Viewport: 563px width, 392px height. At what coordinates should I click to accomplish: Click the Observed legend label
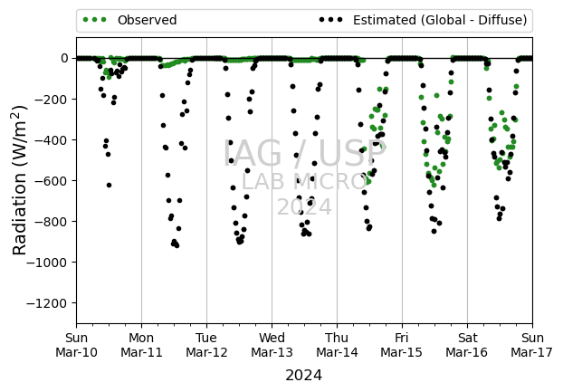(x=148, y=20)
